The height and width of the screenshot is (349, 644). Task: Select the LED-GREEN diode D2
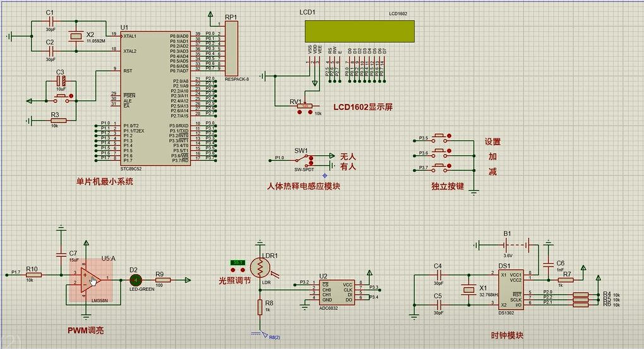[134, 280]
